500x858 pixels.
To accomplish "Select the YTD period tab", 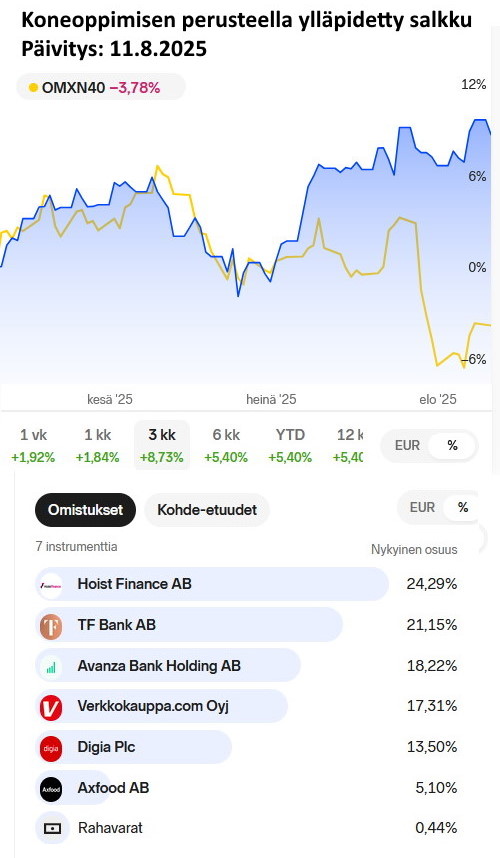I will (x=290, y=445).
